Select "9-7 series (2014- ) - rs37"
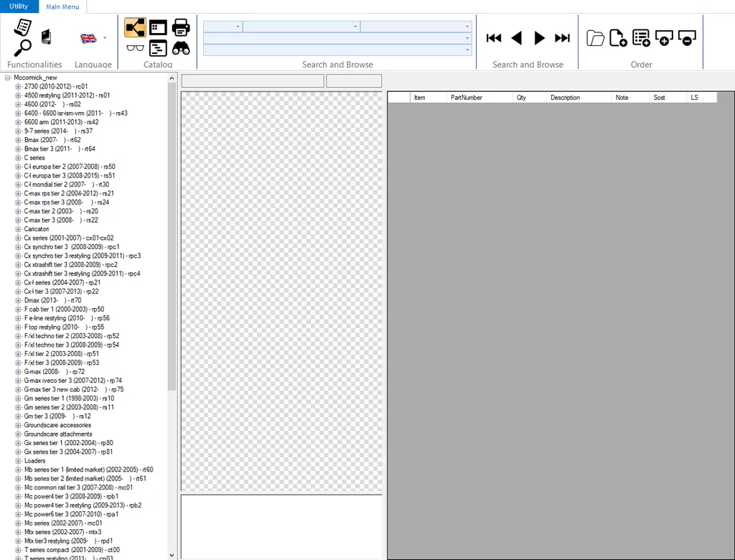 tap(58, 131)
